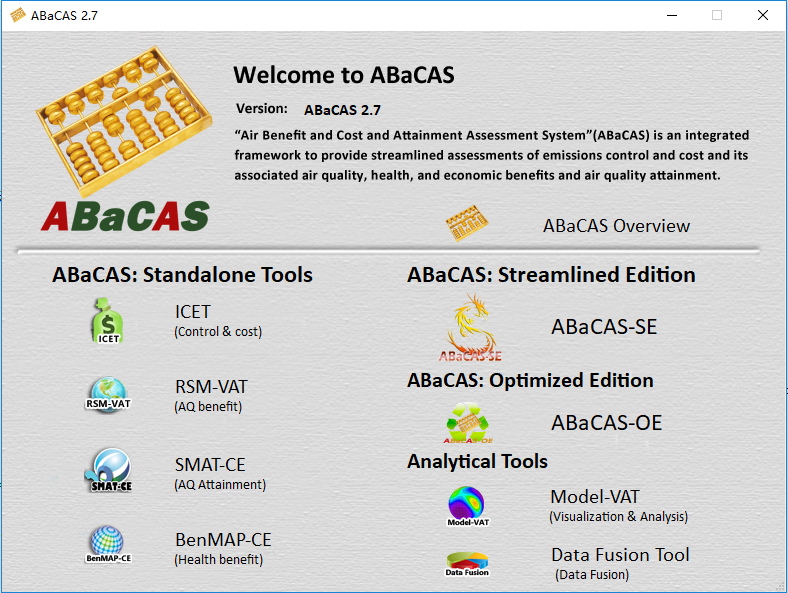This screenshot has height=593, width=788.
Task: Click the "Welcome to ABaCAS" heading
Action: click(344, 75)
